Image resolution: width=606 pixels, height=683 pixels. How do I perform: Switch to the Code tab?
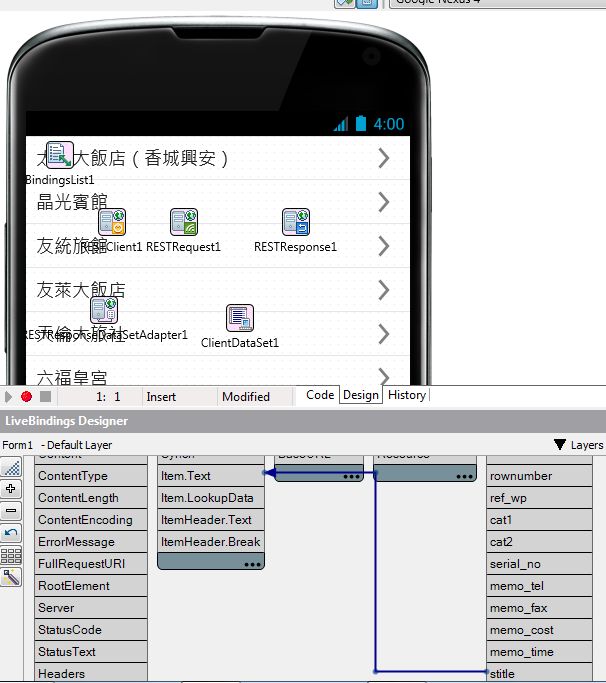[320, 395]
